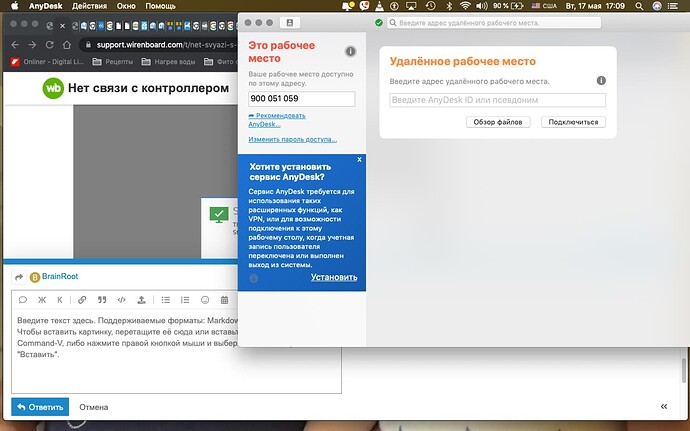Click reply arrow icon beside BrainRoot
Screen dimensions: 690x431
[x=18, y=277]
